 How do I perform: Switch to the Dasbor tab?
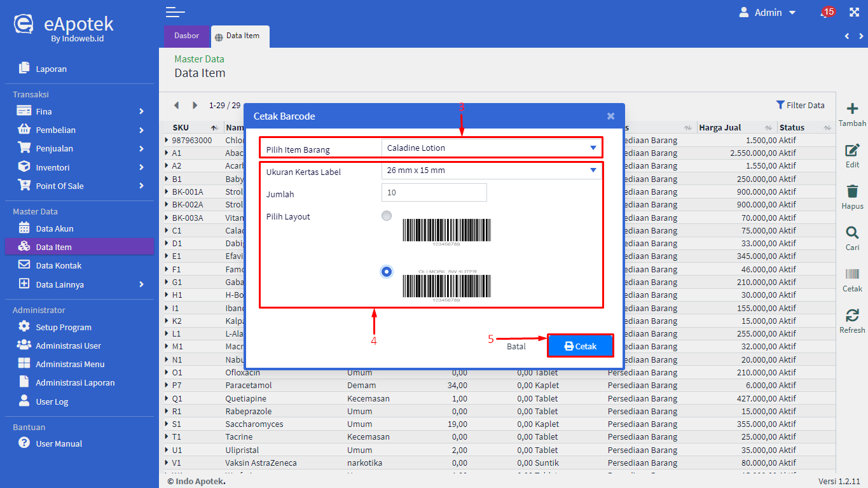[x=186, y=36]
